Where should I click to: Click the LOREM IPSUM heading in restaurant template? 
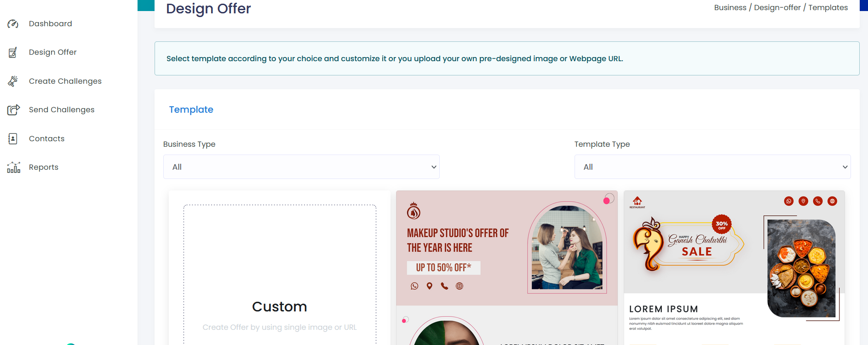coord(664,309)
